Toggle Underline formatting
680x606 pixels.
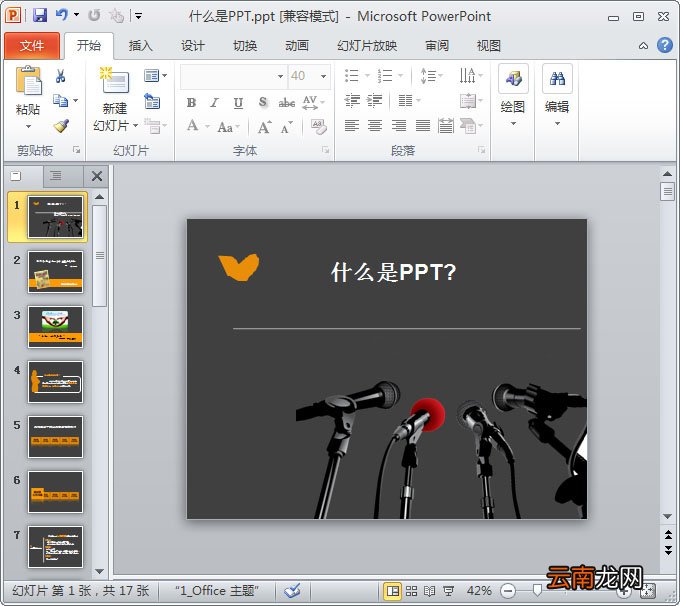[x=238, y=103]
